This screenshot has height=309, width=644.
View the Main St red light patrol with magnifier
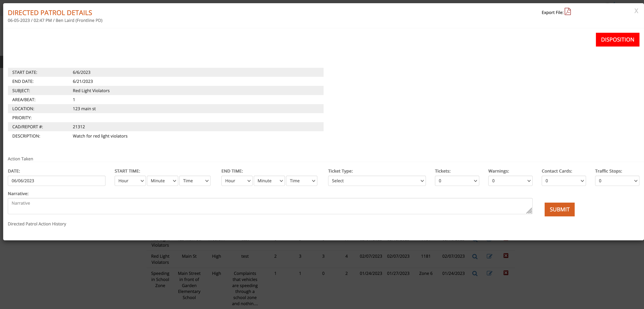475,257
